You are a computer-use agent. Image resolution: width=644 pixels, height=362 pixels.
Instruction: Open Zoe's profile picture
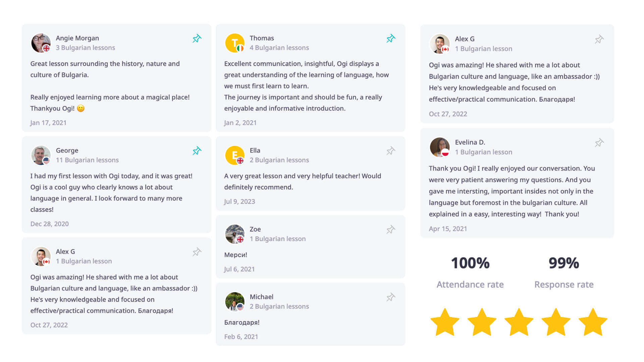(x=235, y=234)
